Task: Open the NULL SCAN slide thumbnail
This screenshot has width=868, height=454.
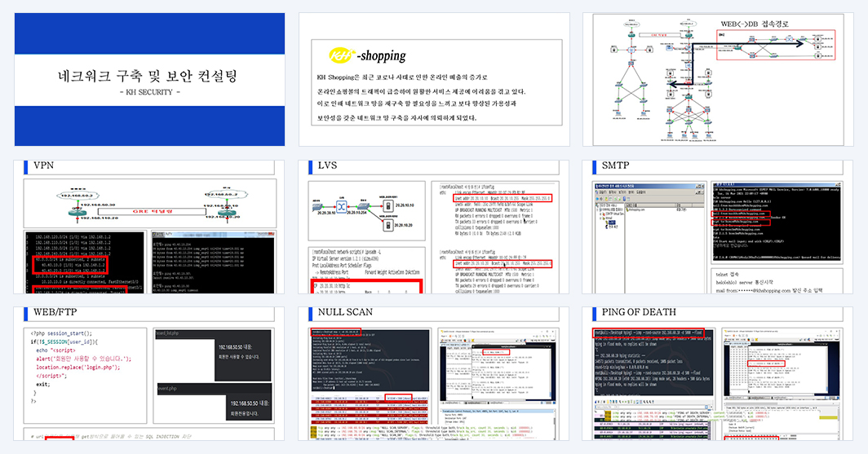Action: coord(434,374)
